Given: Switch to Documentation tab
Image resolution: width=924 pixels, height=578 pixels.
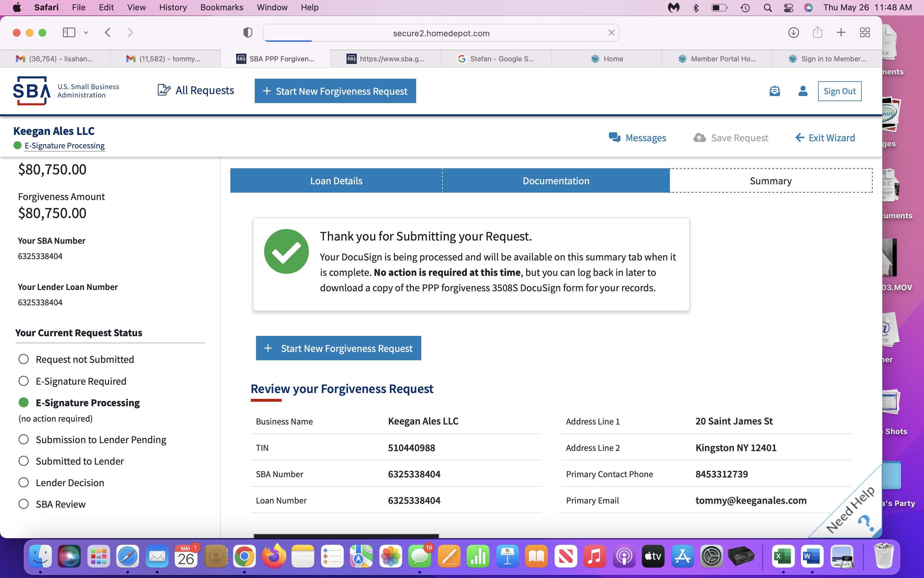Looking at the screenshot, I should pos(556,180).
